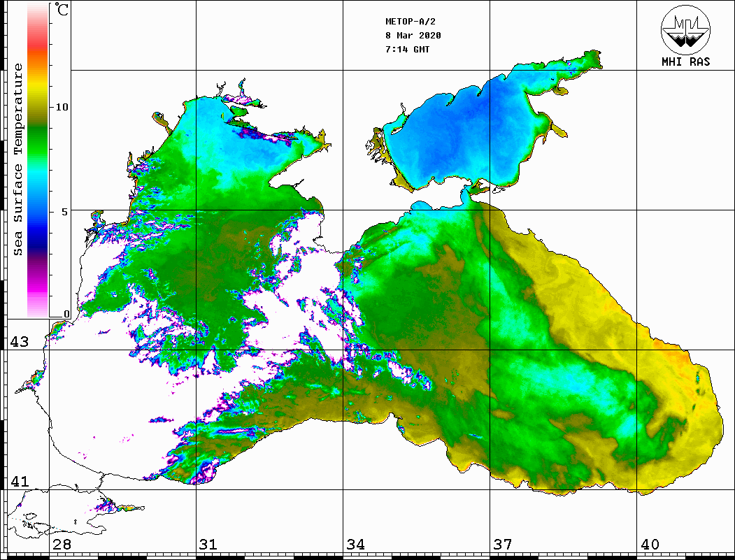This screenshot has height=560, width=735.
Task: Click the 'Sea Surface Temperature' vertical label
Action: click(x=17, y=159)
